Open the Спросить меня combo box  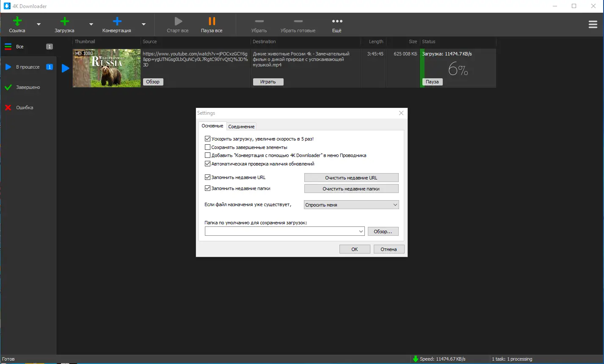point(351,205)
